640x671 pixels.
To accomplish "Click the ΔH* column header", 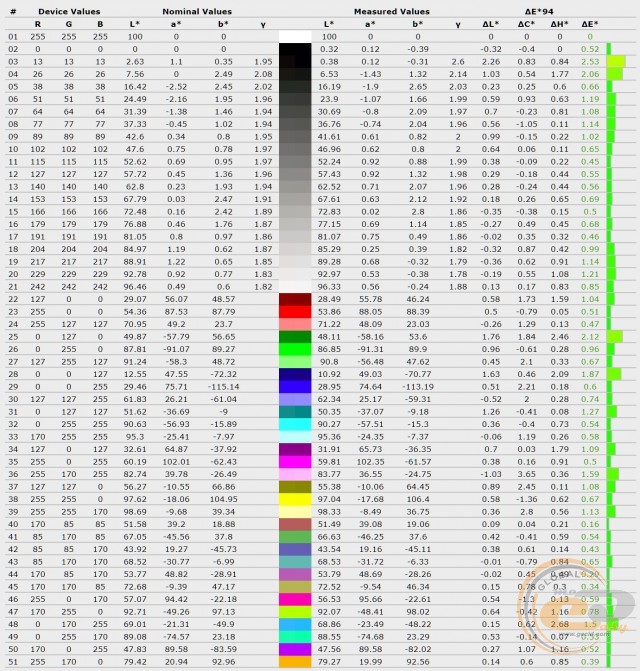I will 560,24.
